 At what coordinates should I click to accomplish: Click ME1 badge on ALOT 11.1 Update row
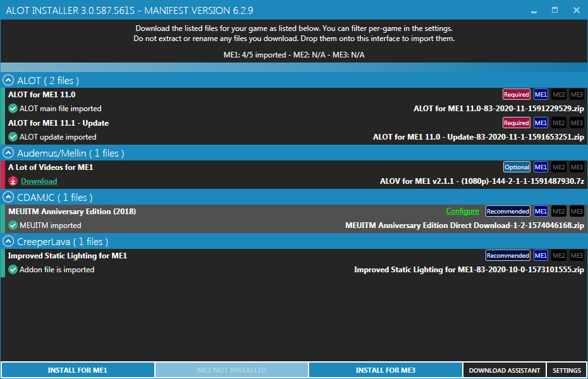tap(541, 123)
